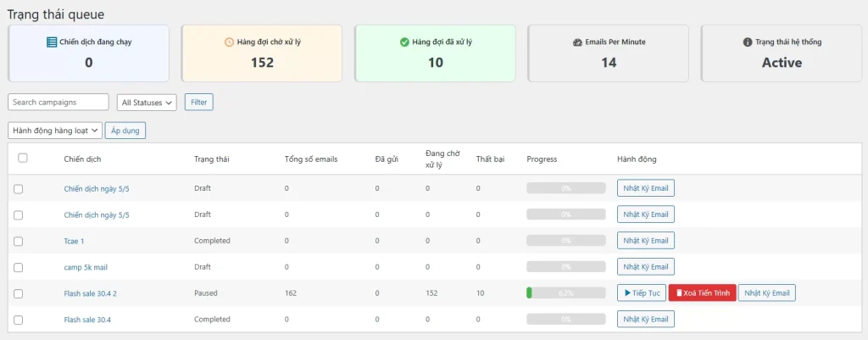The width and height of the screenshot is (868, 340).
Task: Open the Tcae 1 campaign link
Action: [74, 241]
